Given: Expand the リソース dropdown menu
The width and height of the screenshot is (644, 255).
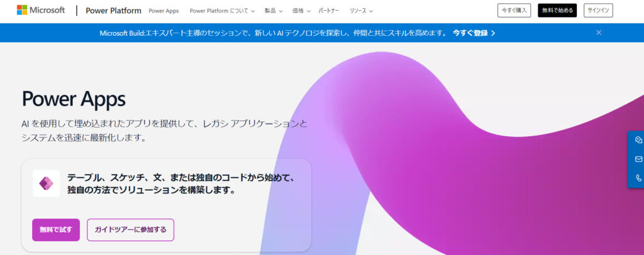Looking at the screenshot, I should click(x=361, y=11).
